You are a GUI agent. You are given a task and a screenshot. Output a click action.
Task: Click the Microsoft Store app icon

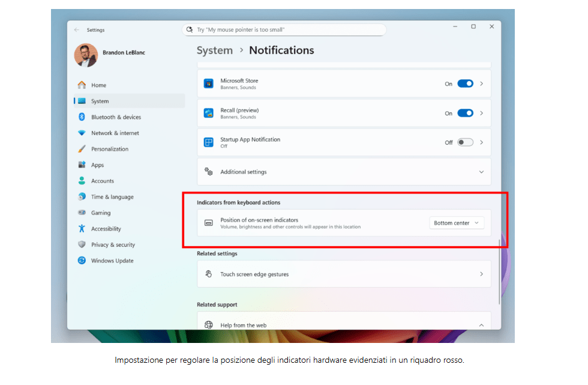click(x=208, y=83)
